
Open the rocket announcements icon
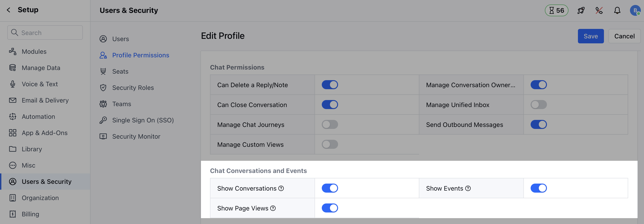click(581, 10)
